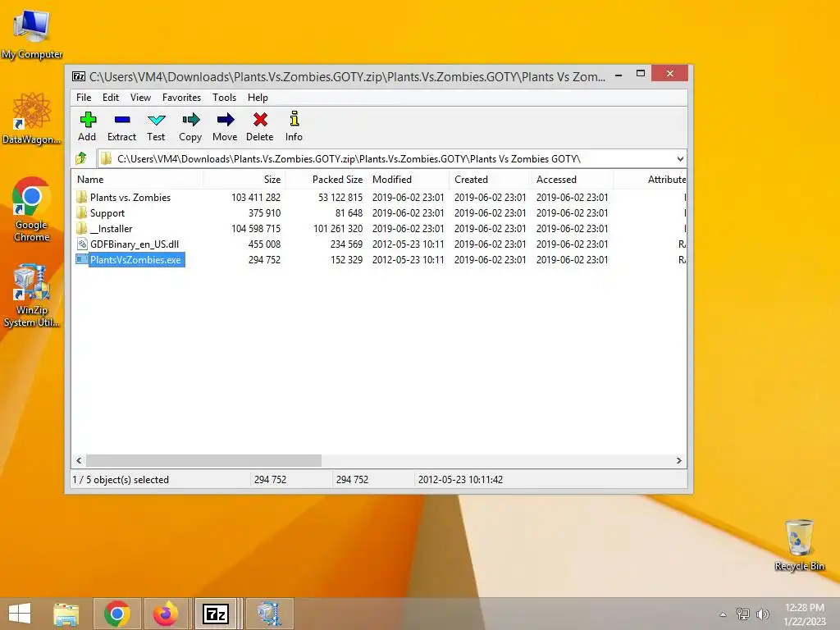This screenshot has width=840, height=630.
Task: Select the 'Support' folder name
Action: (x=107, y=212)
